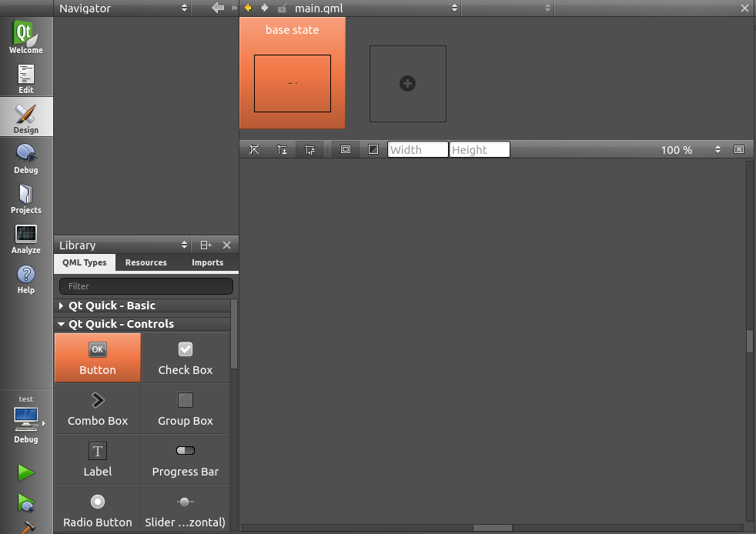The image size is (756, 534).
Task: Select the Label item in the library
Action: [x=98, y=459]
